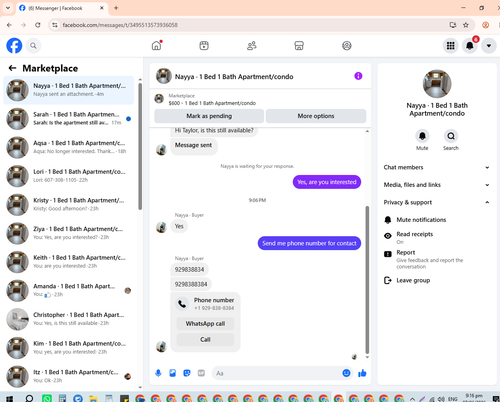Click the Call button in contact card
500x402 pixels.
click(x=205, y=339)
